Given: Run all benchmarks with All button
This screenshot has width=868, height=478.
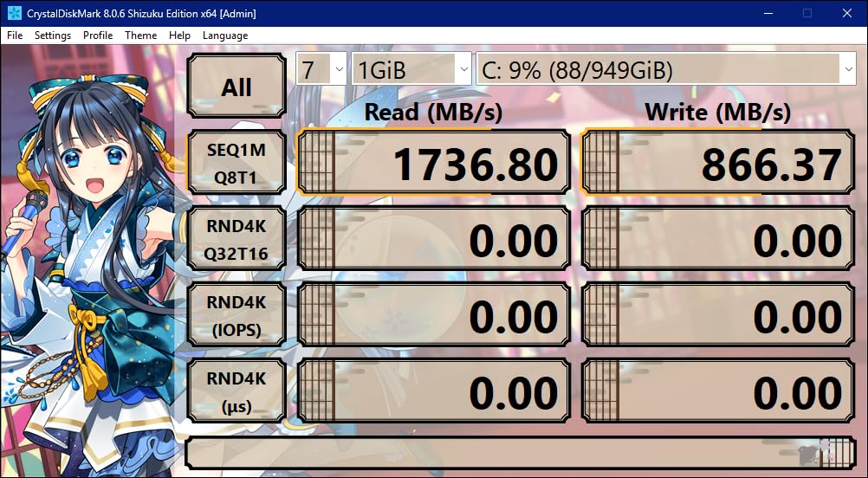Looking at the screenshot, I should click(236, 86).
